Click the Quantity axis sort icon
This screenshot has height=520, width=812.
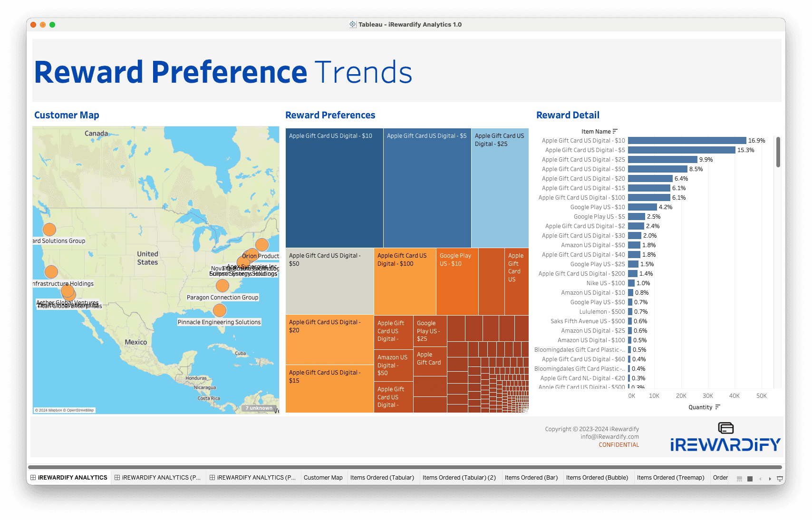pos(718,407)
